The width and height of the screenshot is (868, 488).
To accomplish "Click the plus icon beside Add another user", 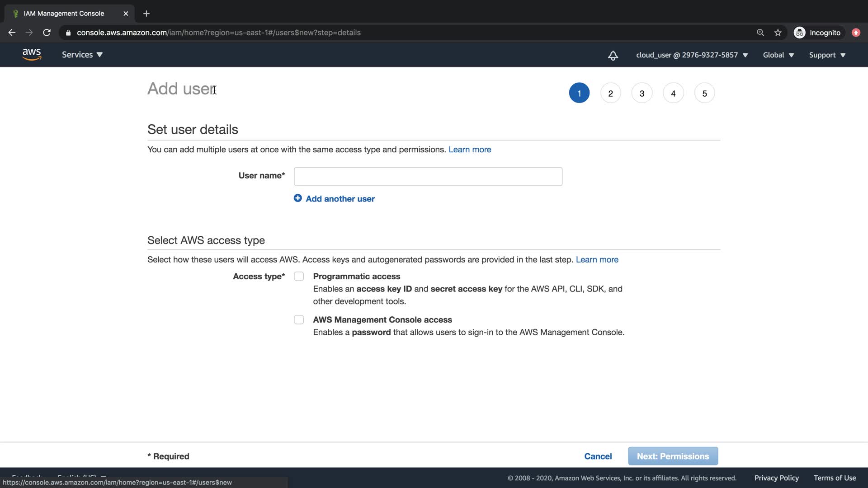I will [x=297, y=198].
